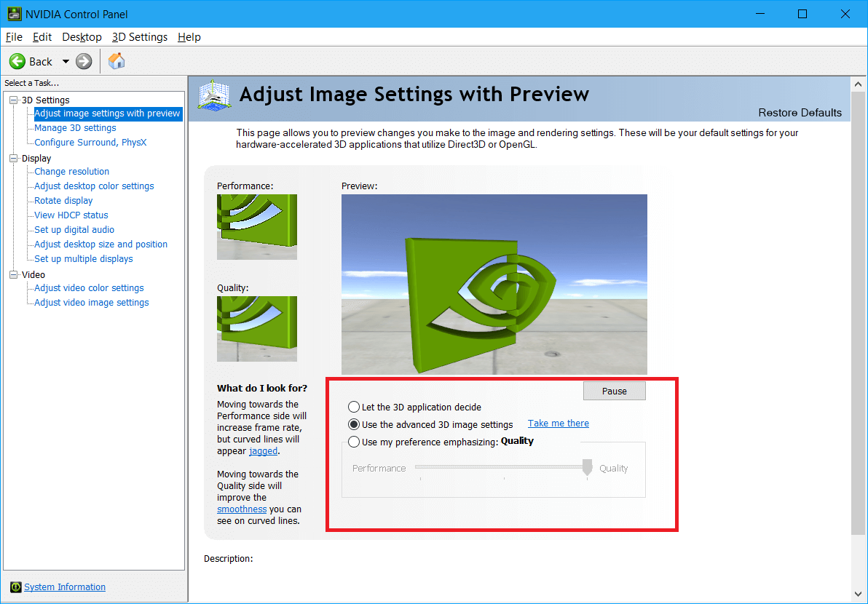Image resolution: width=868 pixels, height=604 pixels.
Task: Collapse the 3D Settings tree node
Action: [14, 100]
